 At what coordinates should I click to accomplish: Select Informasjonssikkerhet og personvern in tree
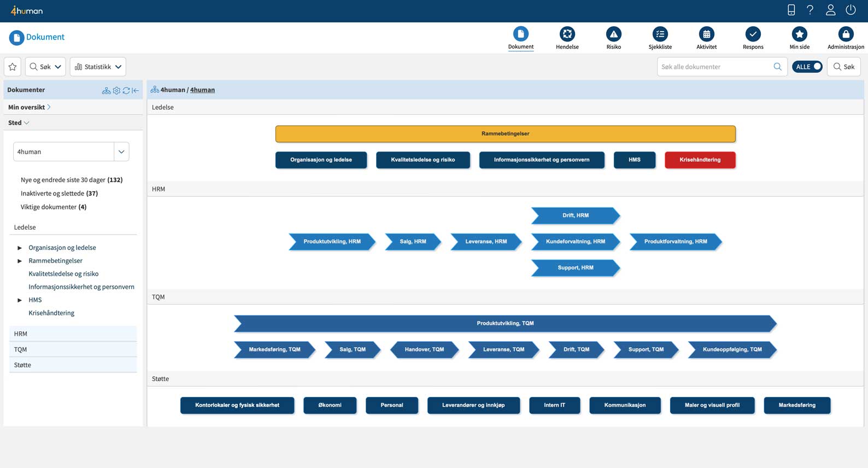click(x=81, y=287)
